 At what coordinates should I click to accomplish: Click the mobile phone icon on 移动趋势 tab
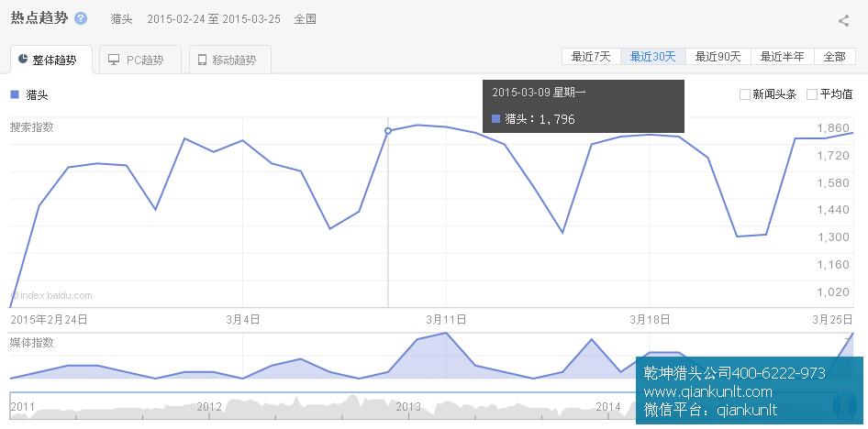(x=202, y=60)
